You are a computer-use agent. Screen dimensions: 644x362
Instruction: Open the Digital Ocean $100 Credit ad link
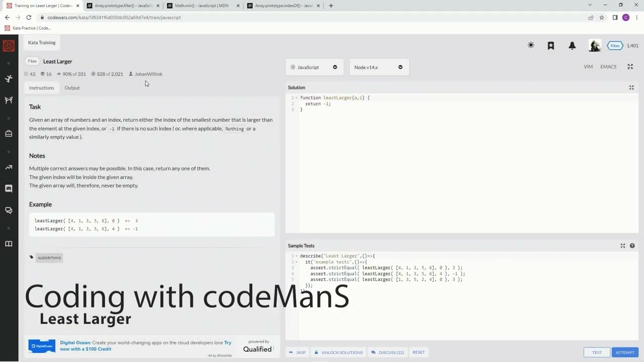click(x=145, y=346)
